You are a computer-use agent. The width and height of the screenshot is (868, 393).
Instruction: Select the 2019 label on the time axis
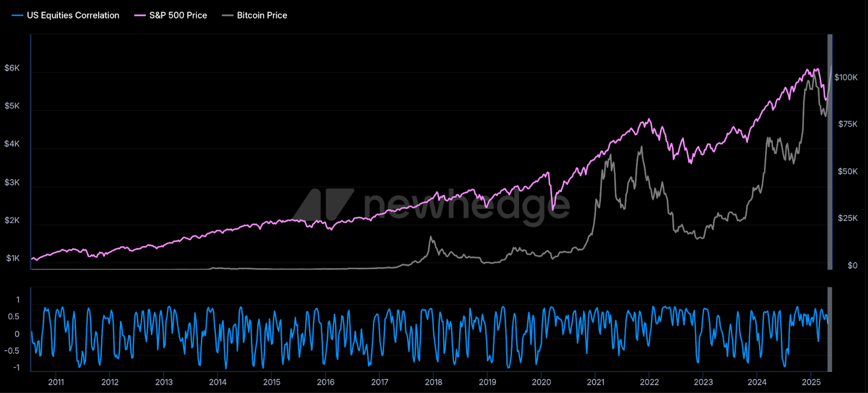click(x=487, y=382)
